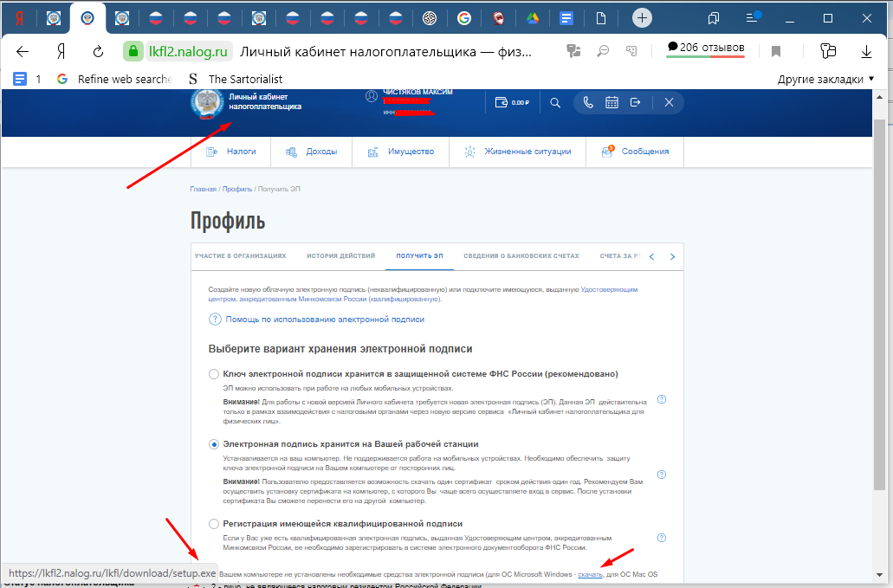Open 'The Sartorialist' bookmark
This screenshot has width=893, height=588.
pos(236,79)
